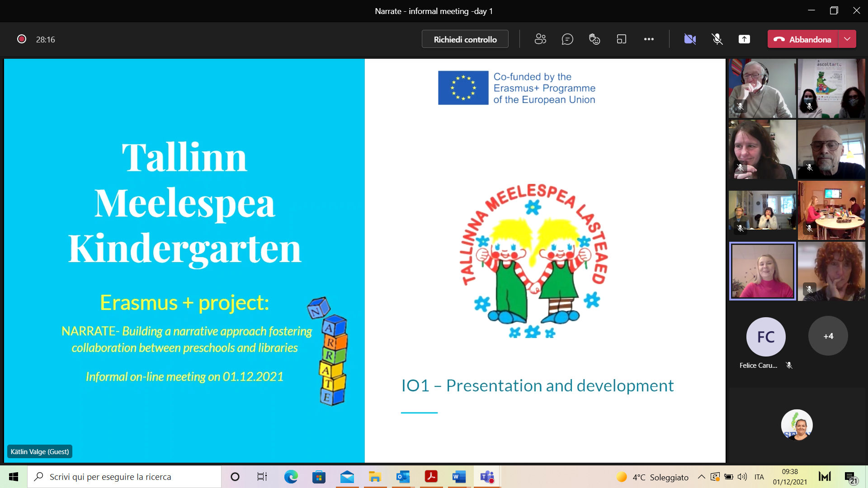The height and width of the screenshot is (488, 868).
Task: Select bald man with glasses thumbnail
Action: [831, 149]
